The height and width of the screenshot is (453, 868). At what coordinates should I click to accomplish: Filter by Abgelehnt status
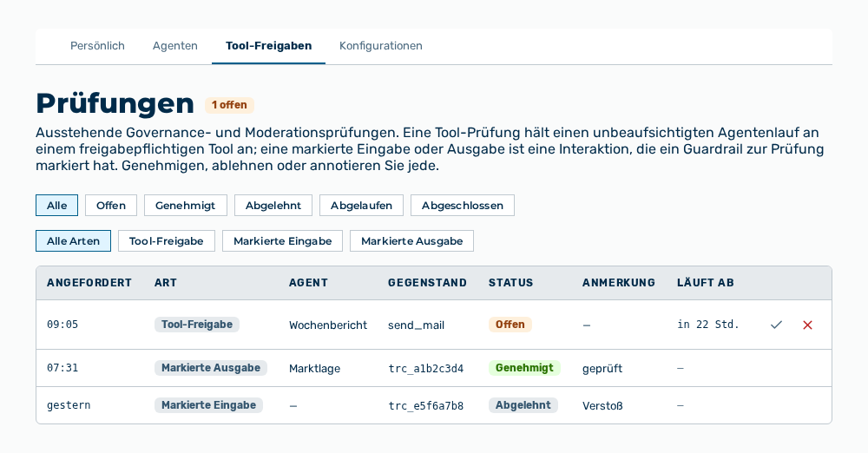[x=273, y=206]
